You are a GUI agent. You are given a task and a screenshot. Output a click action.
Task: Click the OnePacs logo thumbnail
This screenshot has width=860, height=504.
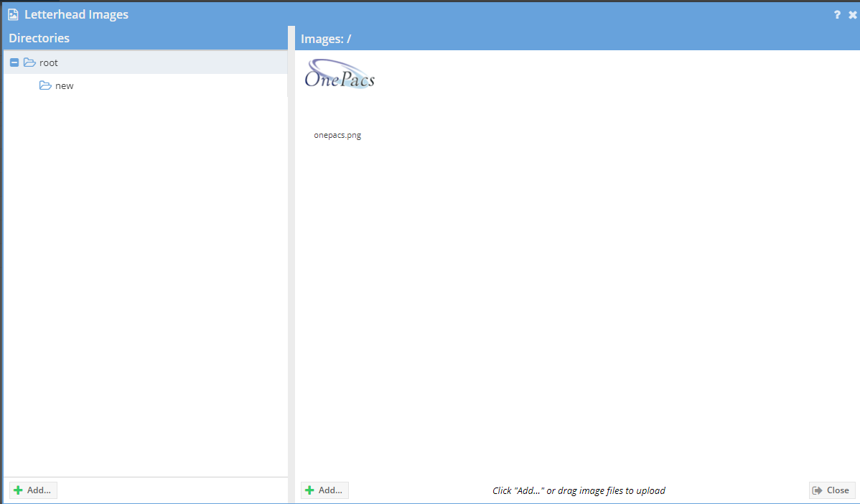(x=340, y=74)
